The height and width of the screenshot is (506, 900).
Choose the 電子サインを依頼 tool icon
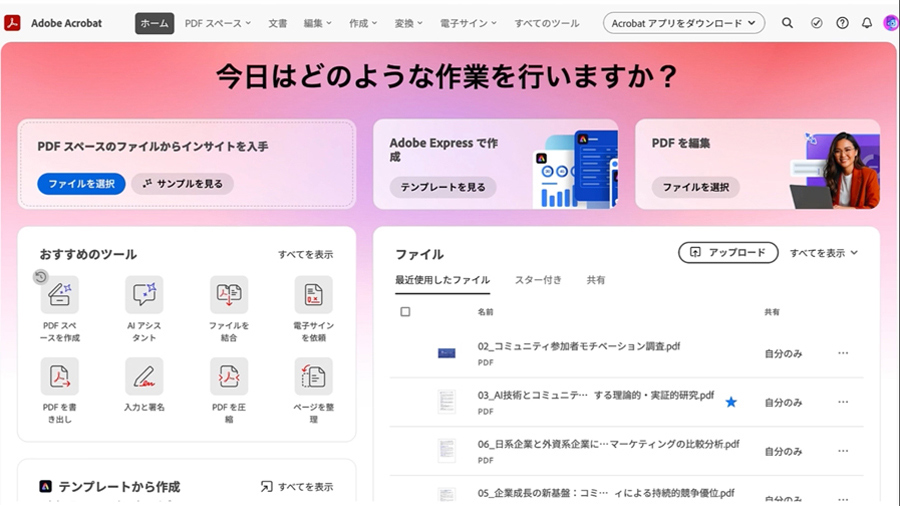point(313,294)
